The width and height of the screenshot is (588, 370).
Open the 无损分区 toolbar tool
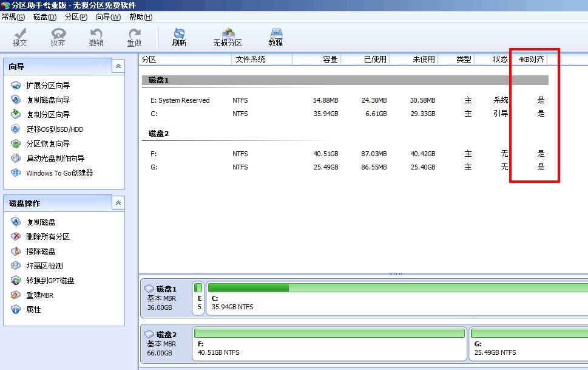pyautogui.click(x=228, y=36)
